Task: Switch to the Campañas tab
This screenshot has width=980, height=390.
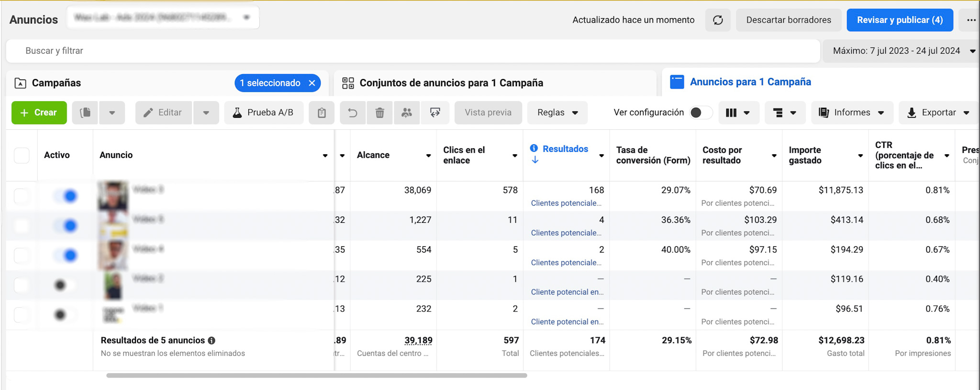Action: click(x=56, y=83)
